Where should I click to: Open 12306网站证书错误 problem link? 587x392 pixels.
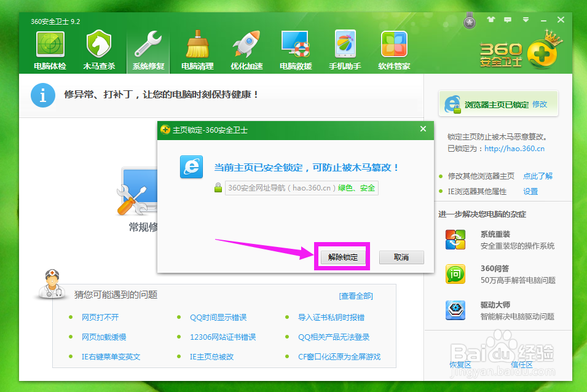pyautogui.click(x=223, y=337)
